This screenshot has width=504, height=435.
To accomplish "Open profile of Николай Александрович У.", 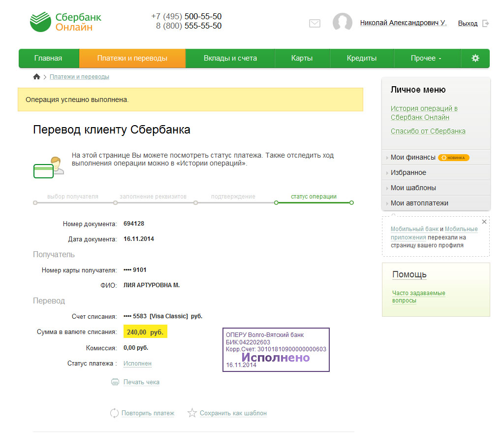I will click(x=403, y=23).
